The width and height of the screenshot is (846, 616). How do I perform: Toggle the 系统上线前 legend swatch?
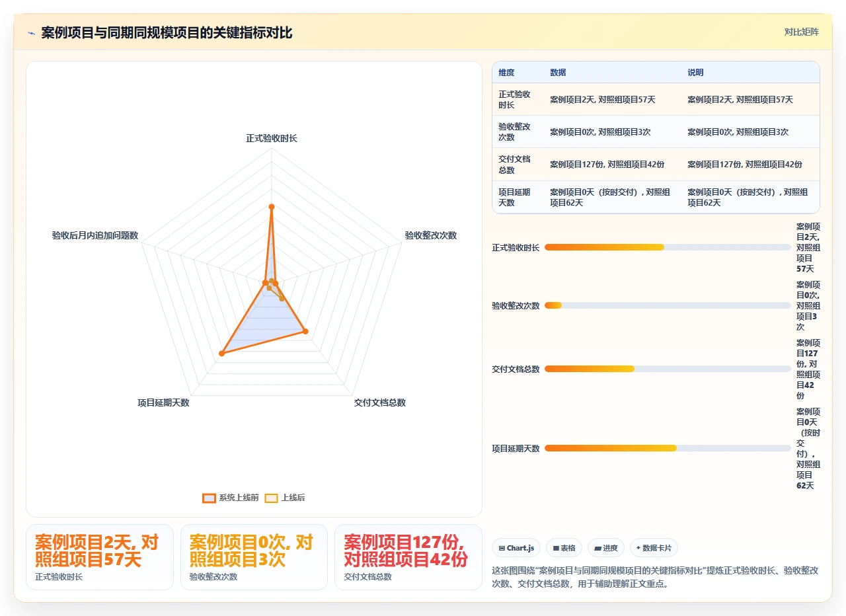[209, 498]
